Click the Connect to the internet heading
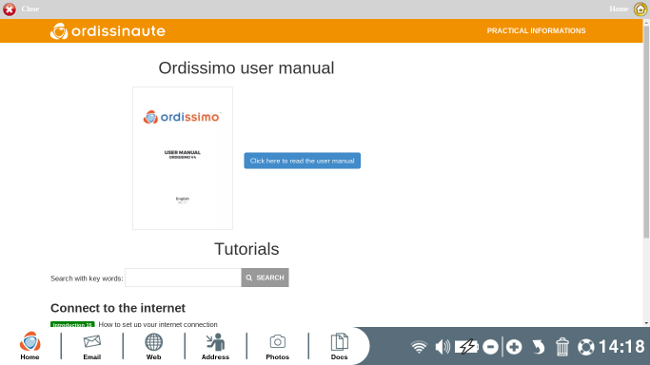 [x=118, y=308]
